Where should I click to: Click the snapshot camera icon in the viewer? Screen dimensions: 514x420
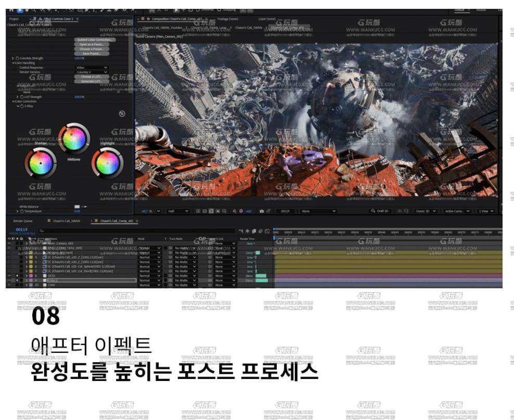pos(262,211)
